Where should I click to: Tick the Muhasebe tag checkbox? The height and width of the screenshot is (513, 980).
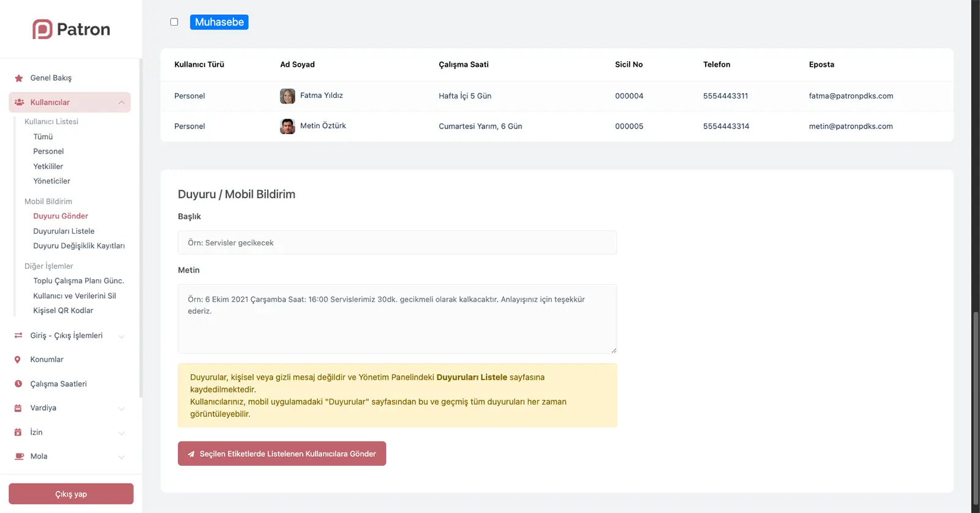tap(174, 22)
